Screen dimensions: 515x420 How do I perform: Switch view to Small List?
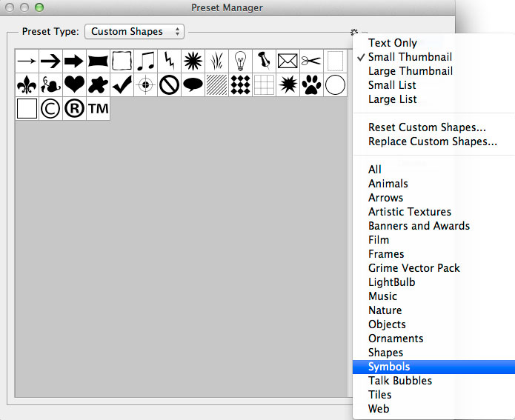click(x=392, y=85)
